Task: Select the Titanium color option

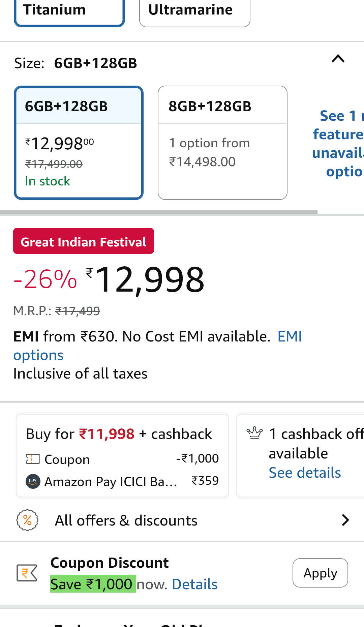Action: pyautogui.click(x=69, y=11)
